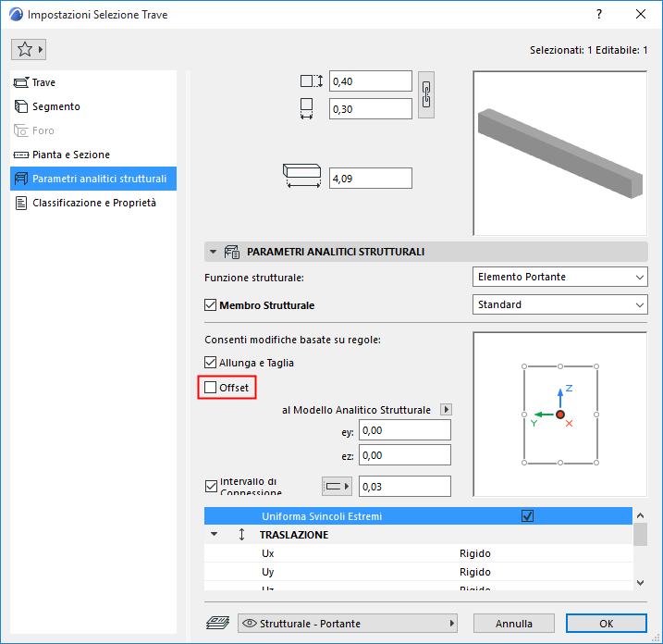Click the blue Z axis arrow

560,398
